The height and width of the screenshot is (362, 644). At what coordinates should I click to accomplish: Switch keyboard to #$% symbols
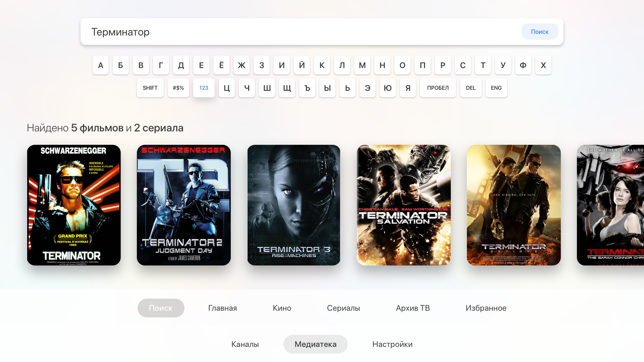(x=178, y=88)
